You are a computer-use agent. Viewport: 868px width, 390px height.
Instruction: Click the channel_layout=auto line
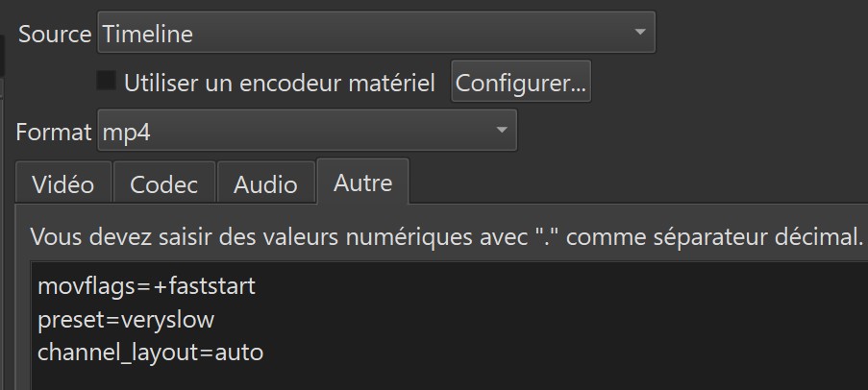click(x=150, y=353)
